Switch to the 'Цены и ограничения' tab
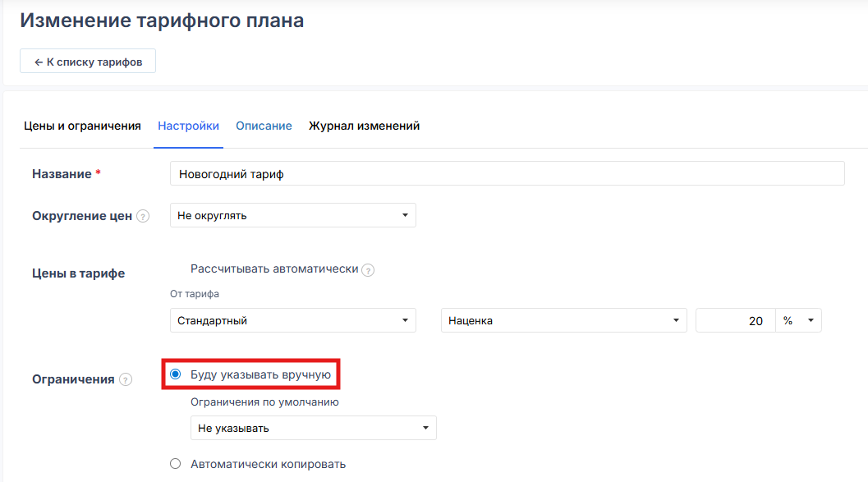This screenshot has height=482, width=868. pos(82,126)
